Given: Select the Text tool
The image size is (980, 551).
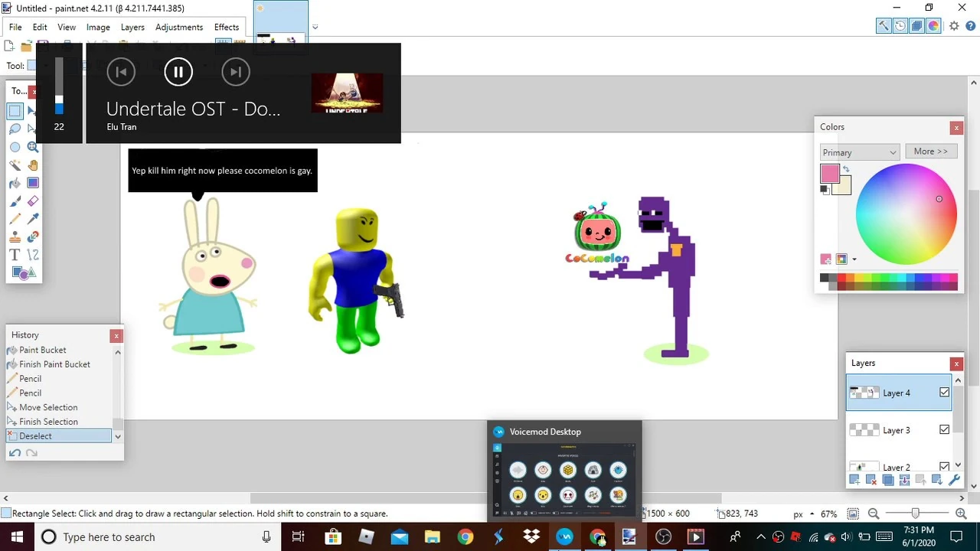Looking at the screenshot, I should pos(15,255).
